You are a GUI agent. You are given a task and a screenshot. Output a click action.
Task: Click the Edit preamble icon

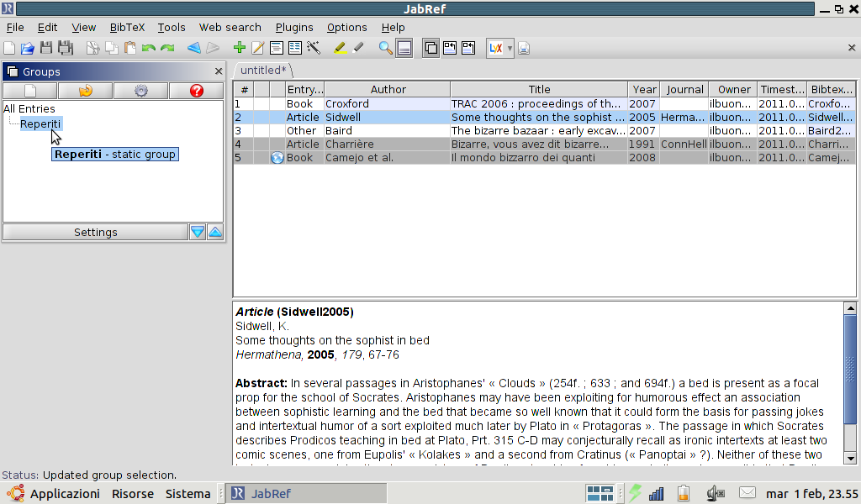(x=276, y=48)
